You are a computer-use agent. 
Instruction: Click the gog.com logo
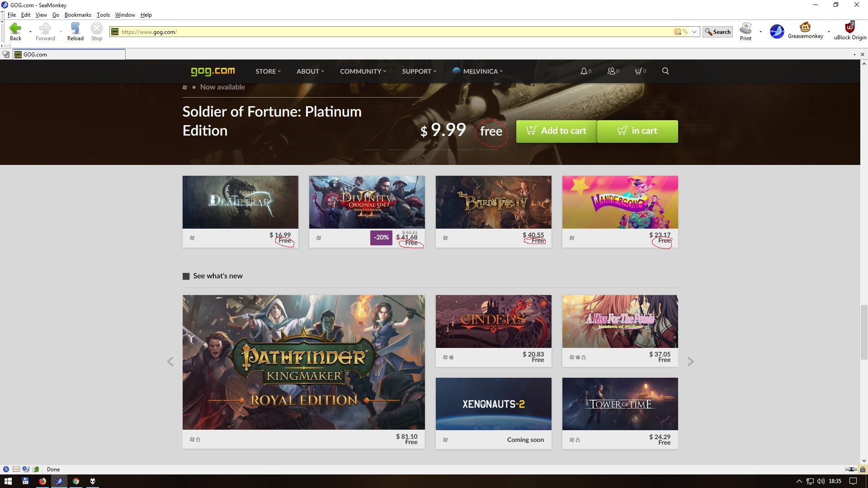coord(212,71)
